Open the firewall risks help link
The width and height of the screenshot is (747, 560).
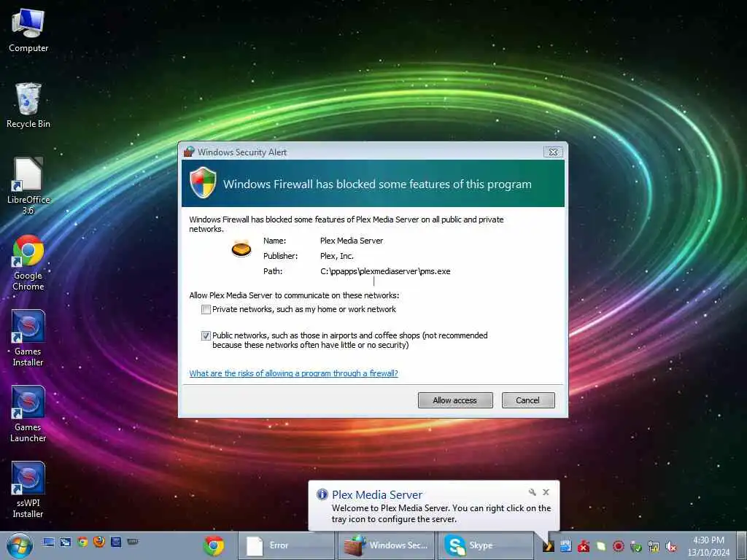point(293,373)
